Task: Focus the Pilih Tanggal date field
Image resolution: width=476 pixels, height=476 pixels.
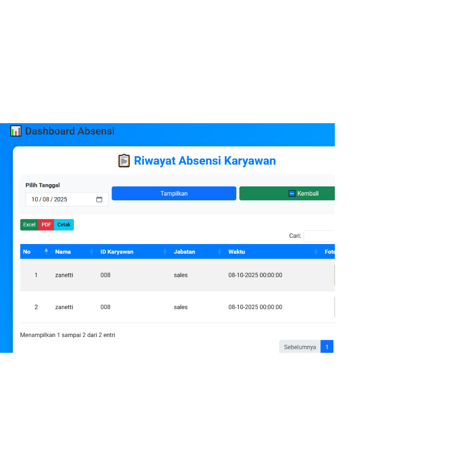Action: coord(67,199)
